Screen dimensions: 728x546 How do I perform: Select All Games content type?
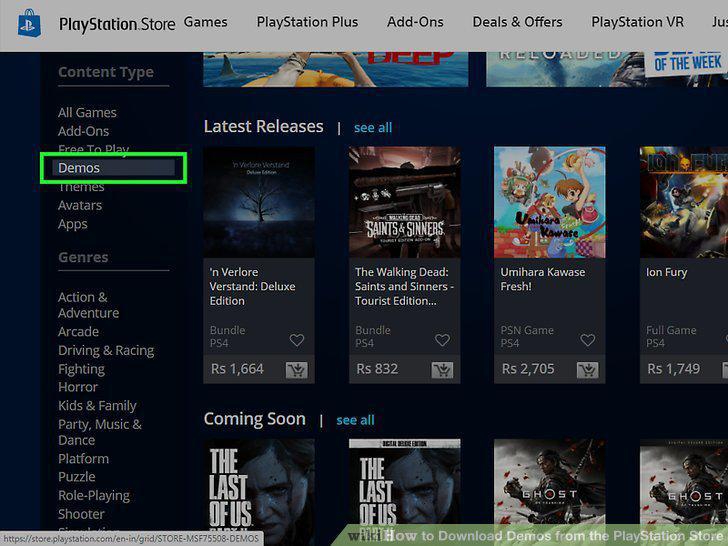tap(87, 112)
